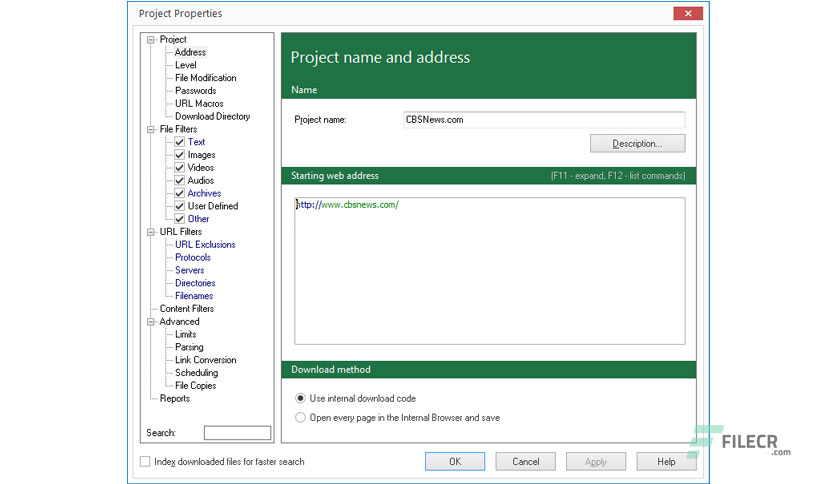The height and width of the screenshot is (484, 836).
Task: Select the Project root tree item
Action: click(x=173, y=39)
